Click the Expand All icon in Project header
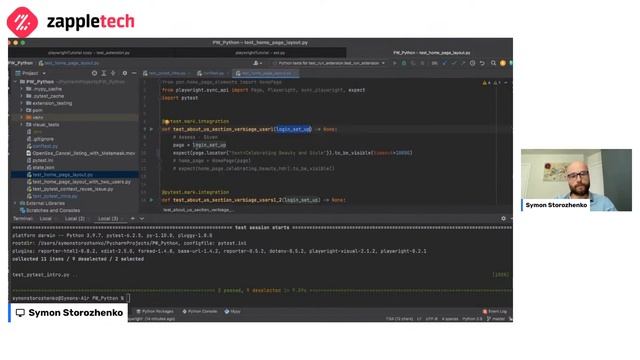Image resolution: width=640 pixels, height=360 pixels. tap(104, 73)
